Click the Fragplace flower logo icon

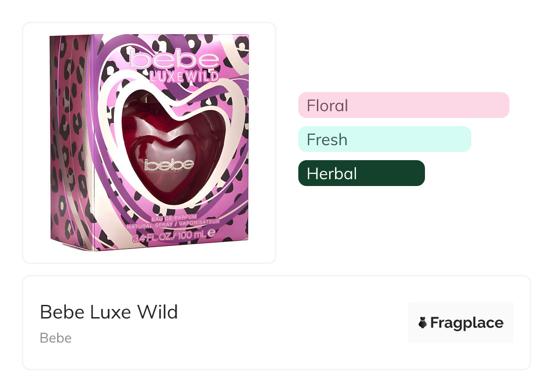point(423,323)
